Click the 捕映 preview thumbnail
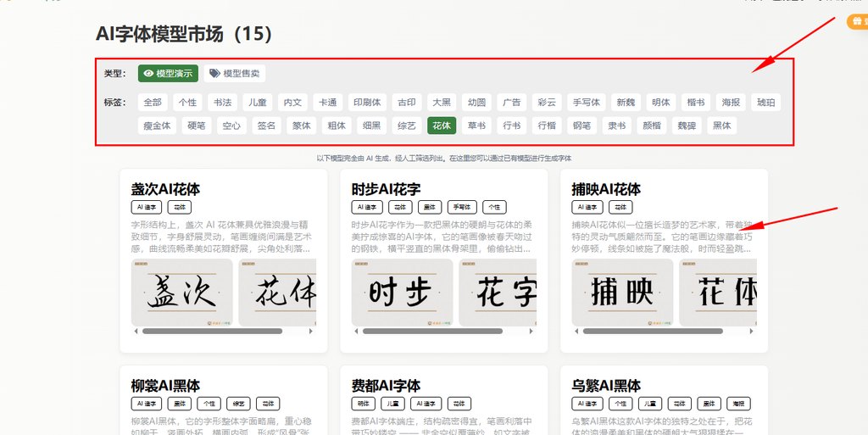The image size is (868, 435). 623,293
